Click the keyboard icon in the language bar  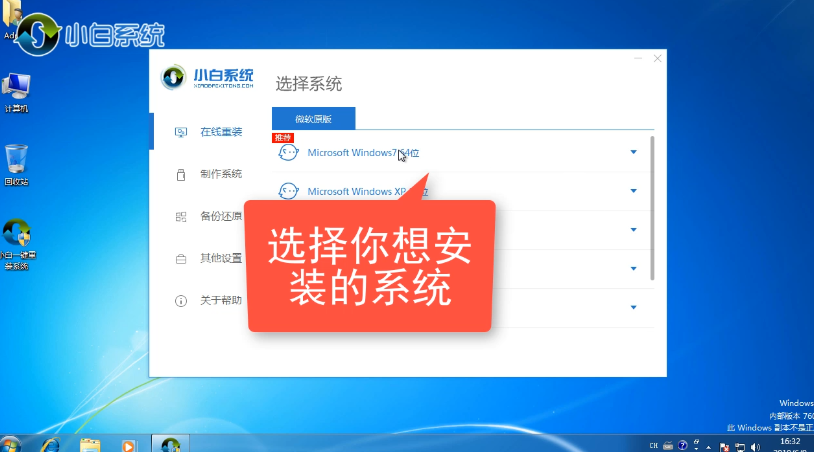point(668,446)
